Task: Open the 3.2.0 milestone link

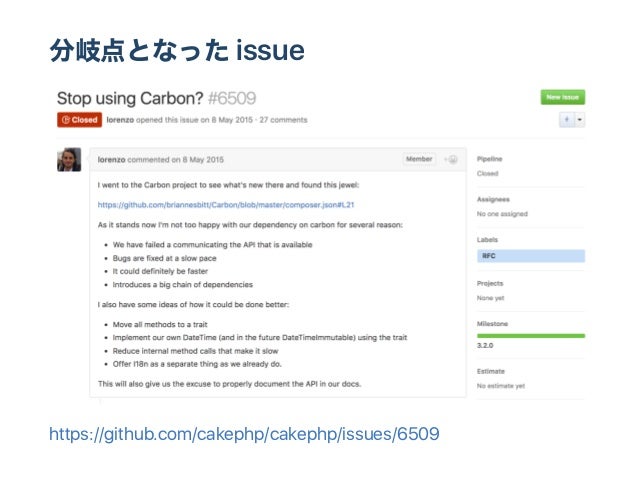Action: coord(485,345)
